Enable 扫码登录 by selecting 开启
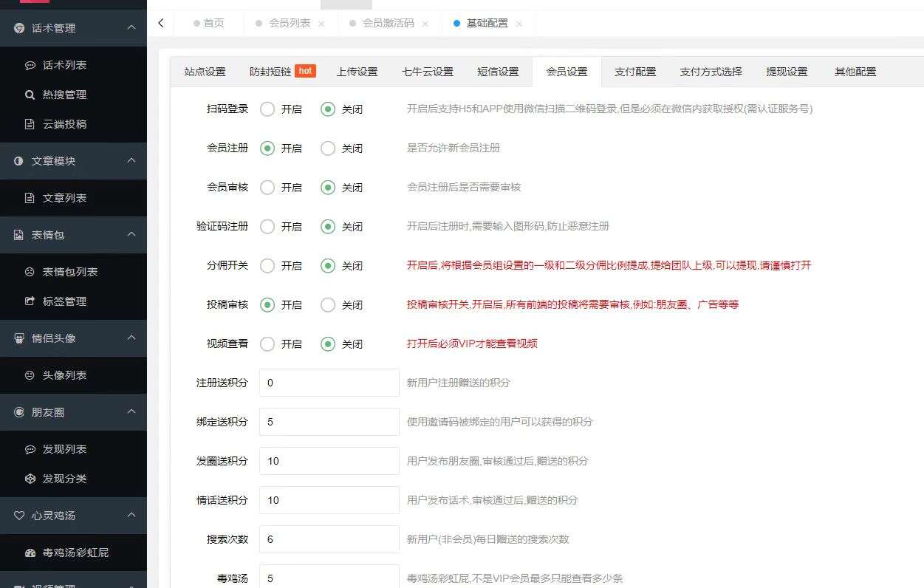 [x=266, y=109]
